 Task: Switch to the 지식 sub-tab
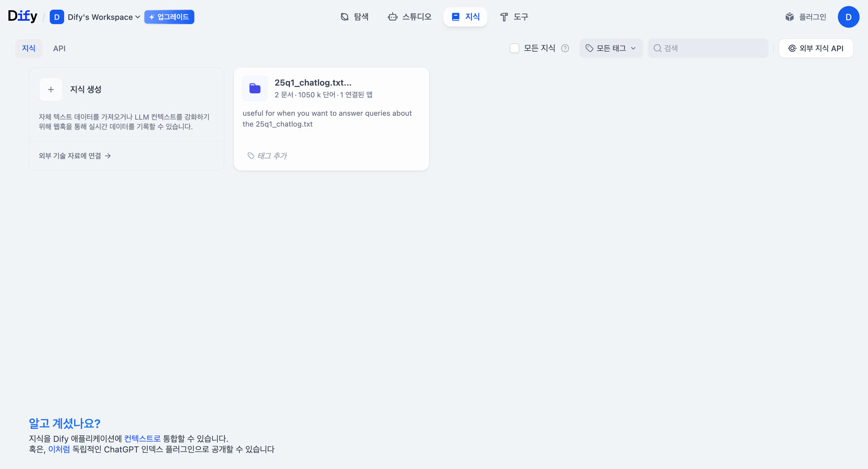pos(29,48)
